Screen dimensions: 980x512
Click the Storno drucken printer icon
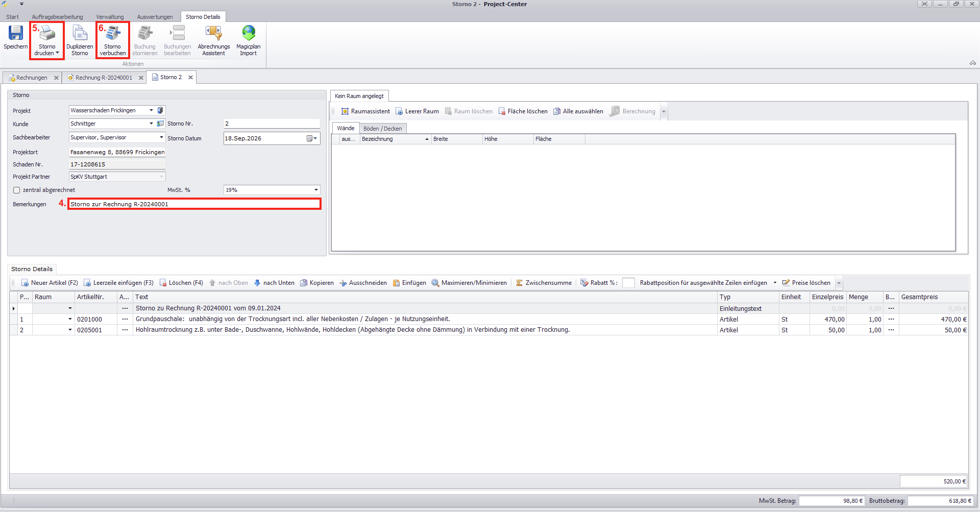point(47,33)
